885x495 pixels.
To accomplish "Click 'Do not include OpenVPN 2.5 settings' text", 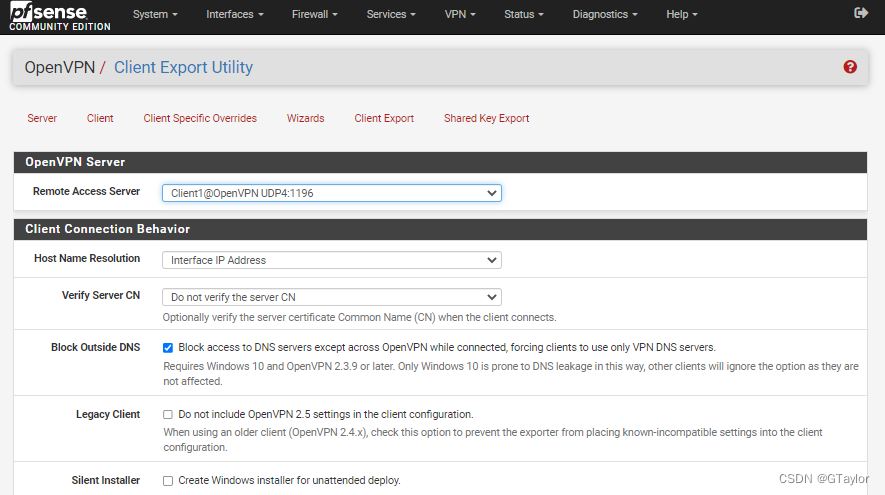I will 326,414.
